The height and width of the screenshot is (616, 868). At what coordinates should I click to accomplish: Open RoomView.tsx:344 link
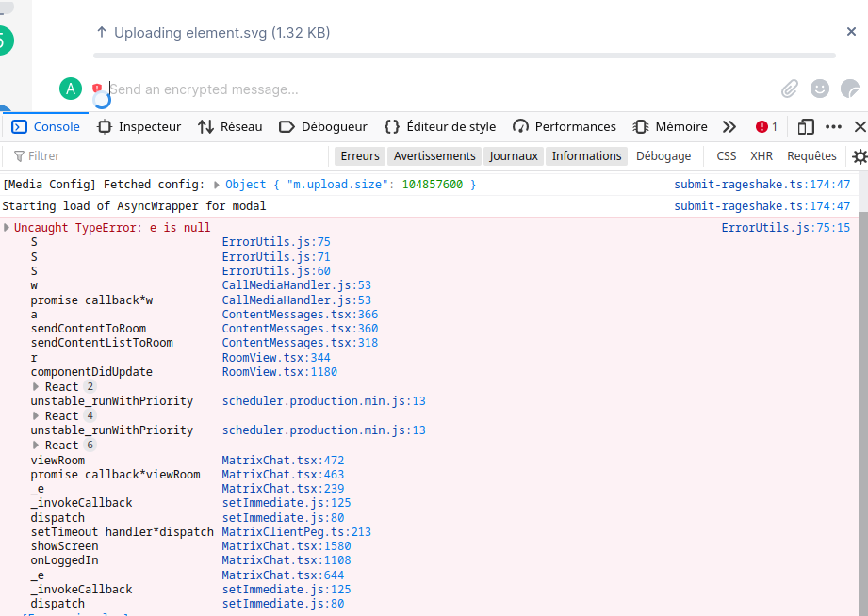276,358
